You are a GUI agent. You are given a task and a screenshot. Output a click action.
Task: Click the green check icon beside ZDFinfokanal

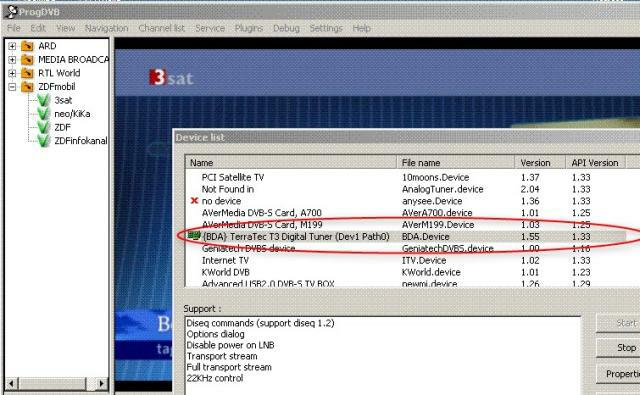(x=43, y=141)
